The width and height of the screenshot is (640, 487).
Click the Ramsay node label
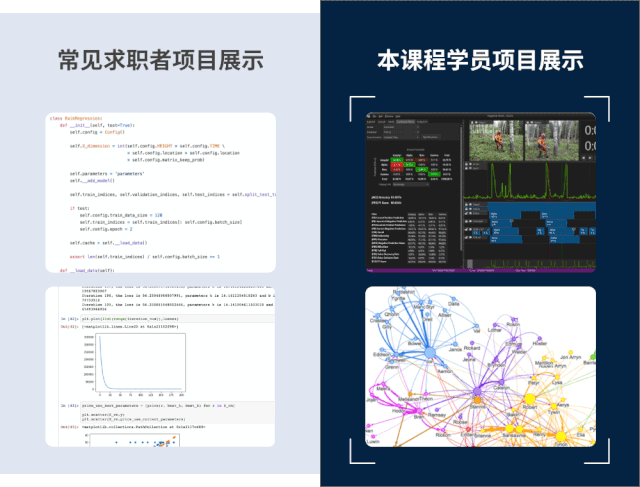pos(437,415)
